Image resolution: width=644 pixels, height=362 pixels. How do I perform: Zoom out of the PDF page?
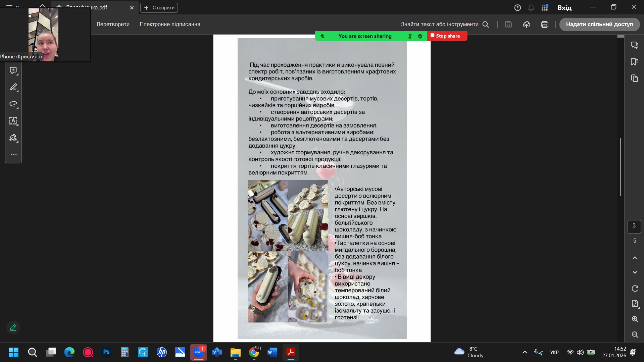(x=635, y=334)
